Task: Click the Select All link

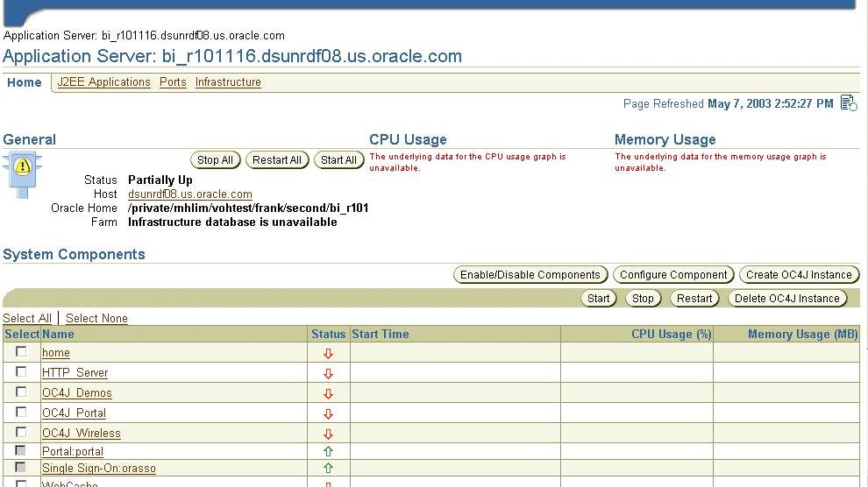Action: point(27,319)
